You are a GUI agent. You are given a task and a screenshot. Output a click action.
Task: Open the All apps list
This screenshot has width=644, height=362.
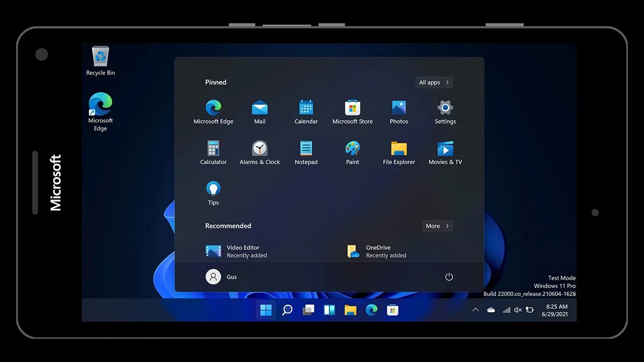pos(434,83)
